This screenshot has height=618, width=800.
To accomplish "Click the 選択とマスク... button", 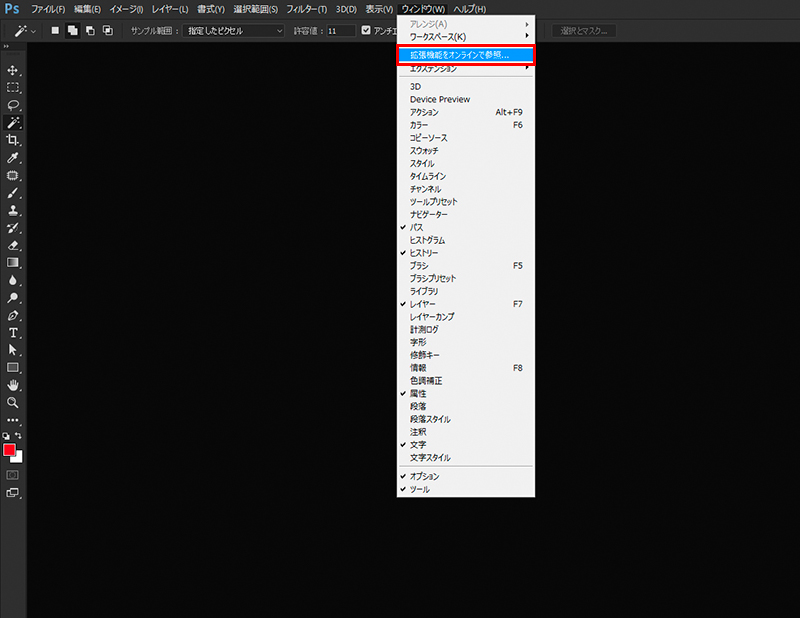I will pos(584,31).
